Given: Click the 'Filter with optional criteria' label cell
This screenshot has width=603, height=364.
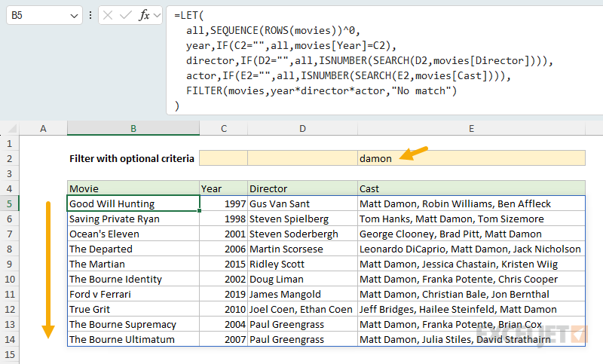Looking at the screenshot, I should point(133,158).
